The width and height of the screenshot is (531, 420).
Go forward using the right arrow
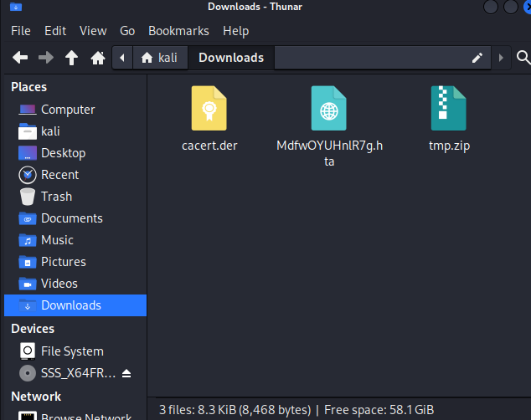[x=46, y=58]
